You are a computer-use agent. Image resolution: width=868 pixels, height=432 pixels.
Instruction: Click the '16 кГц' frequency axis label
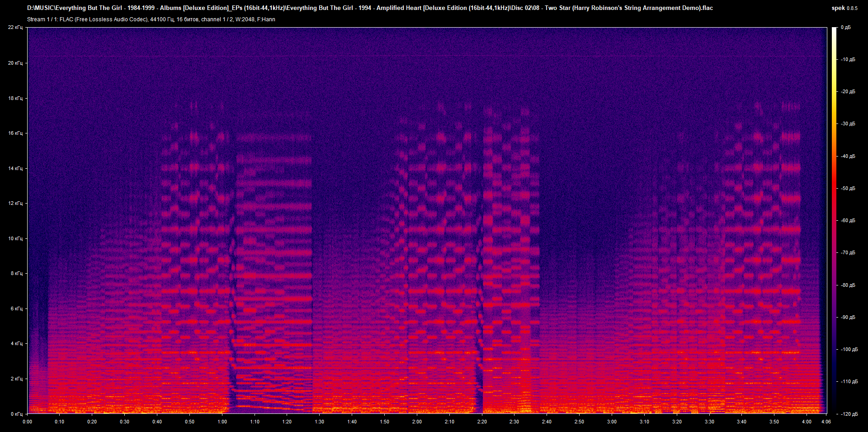click(x=15, y=133)
